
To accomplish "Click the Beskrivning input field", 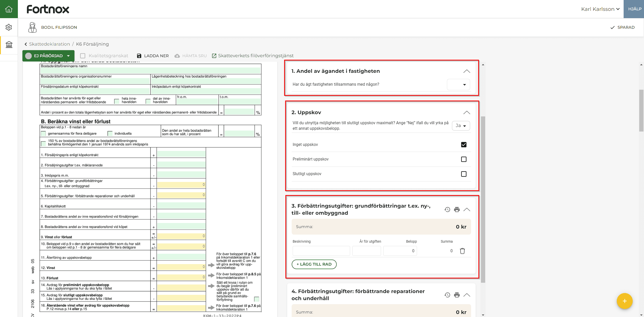I will pyautogui.click(x=321, y=251).
